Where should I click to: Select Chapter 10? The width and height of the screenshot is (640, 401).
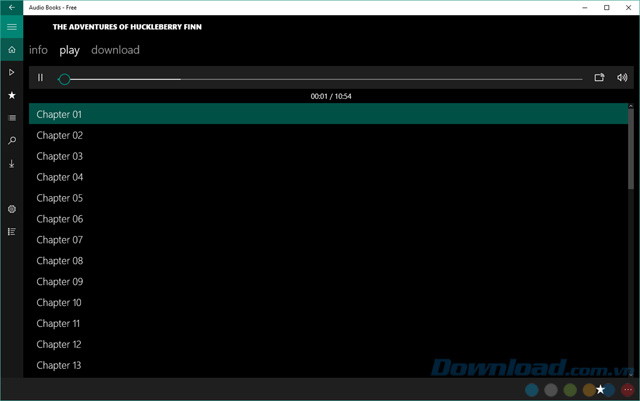[328, 302]
